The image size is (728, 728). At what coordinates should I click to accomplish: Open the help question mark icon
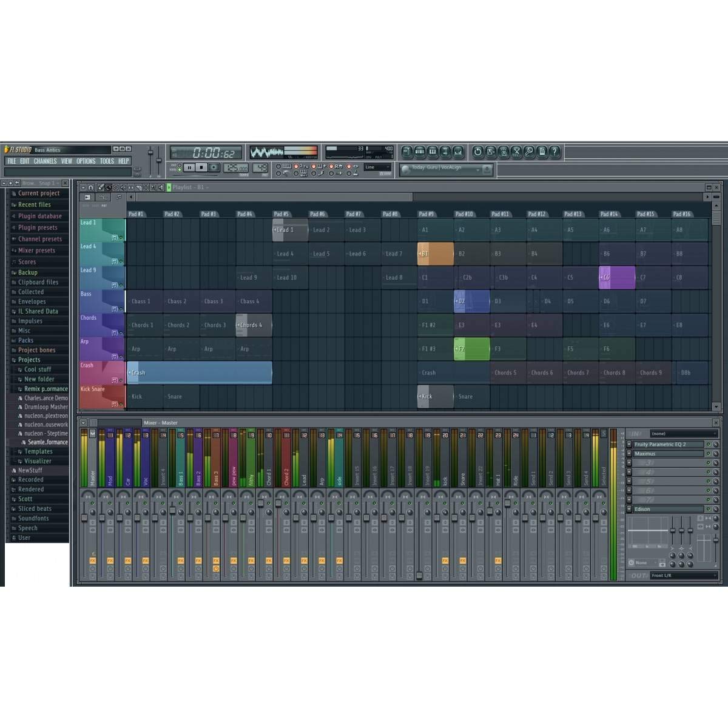point(554,152)
